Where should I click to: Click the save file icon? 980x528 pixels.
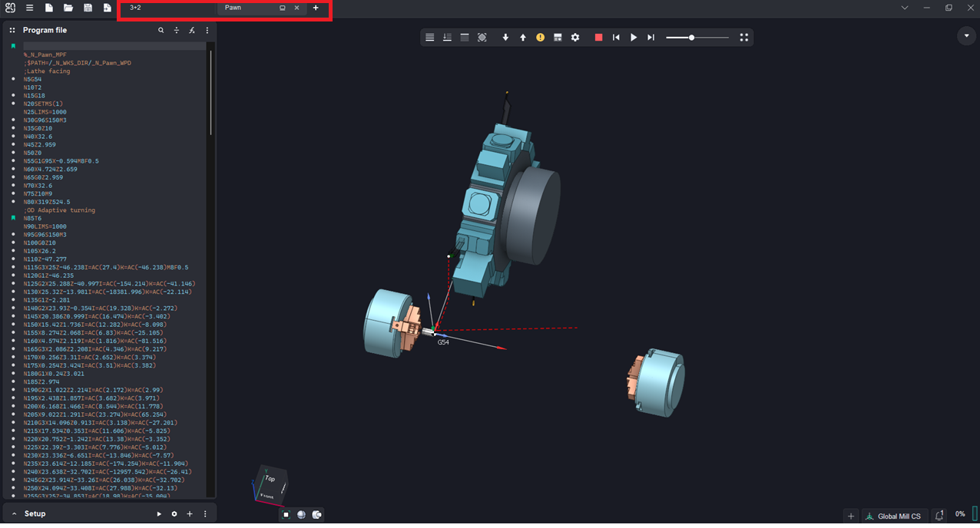pos(88,8)
